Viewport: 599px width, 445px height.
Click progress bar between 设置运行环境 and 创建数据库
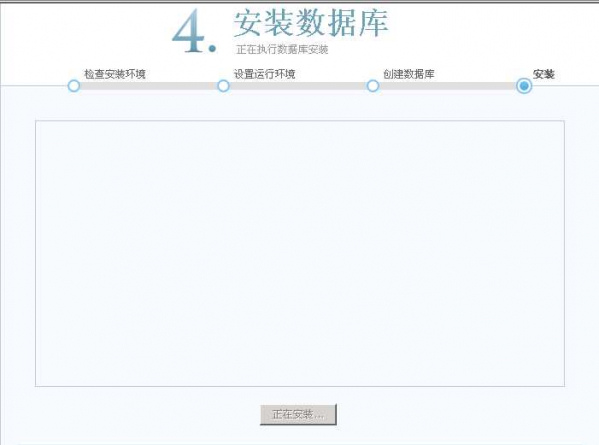(298, 86)
